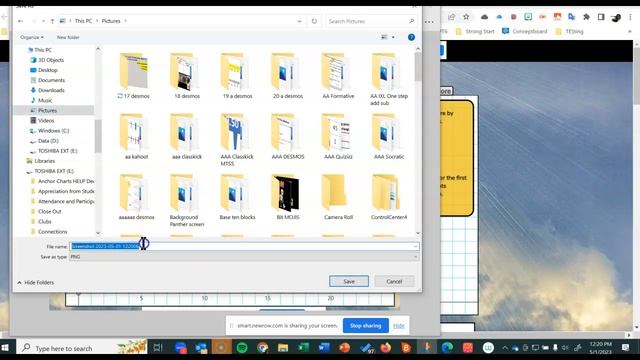Click the Search Pictures field

pos(371,21)
